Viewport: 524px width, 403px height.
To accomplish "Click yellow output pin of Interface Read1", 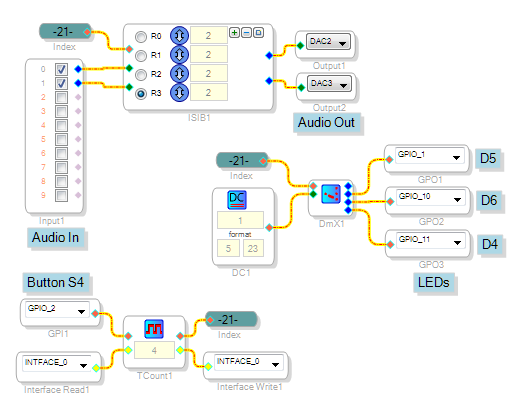I will click(96, 368).
